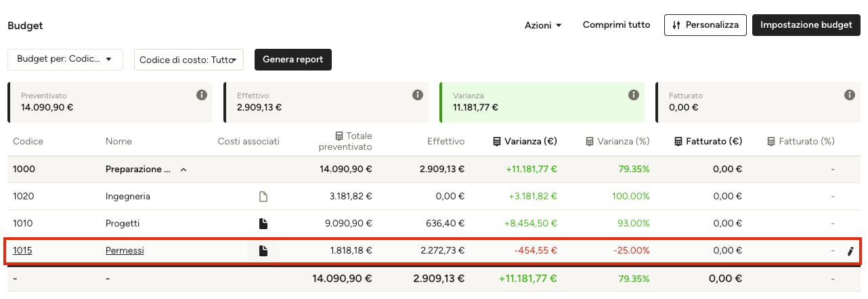Click info icon on Varianza card
The height and width of the screenshot is (299, 868).
634,95
